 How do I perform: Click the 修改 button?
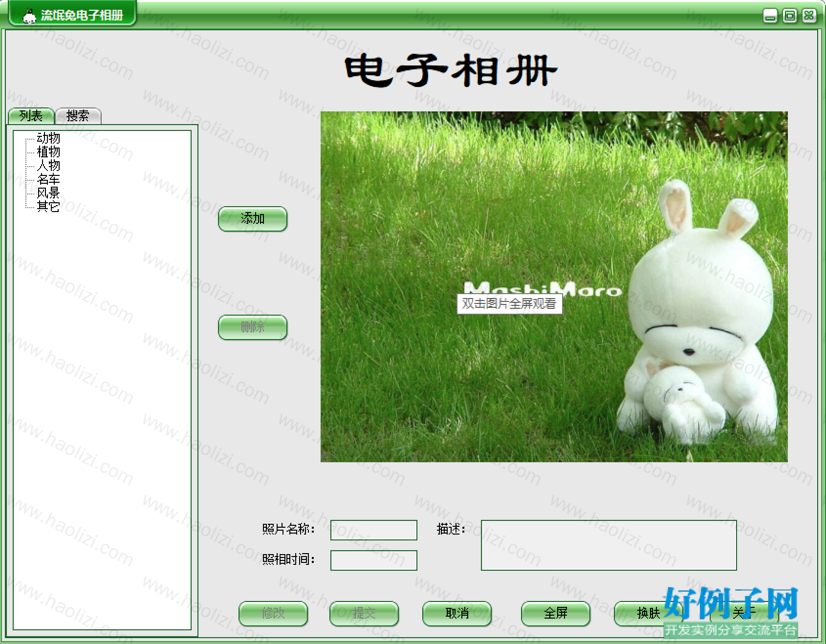(273, 613)
